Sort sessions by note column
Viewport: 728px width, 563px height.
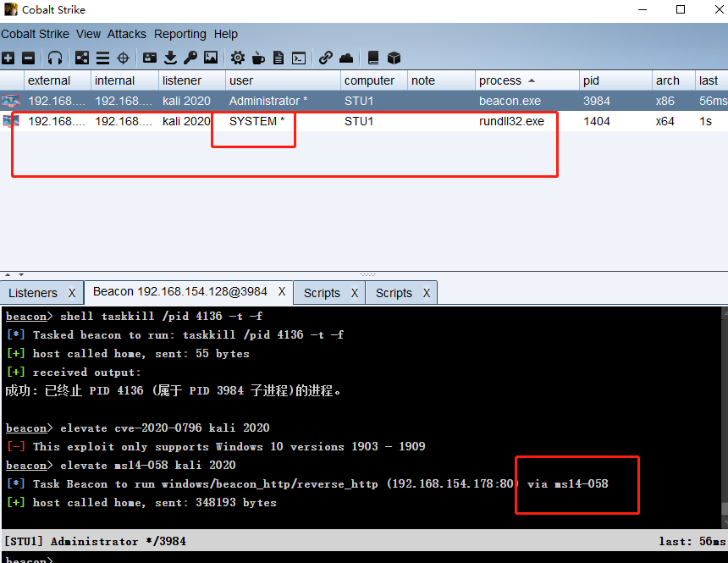click(x=441, y=80)
